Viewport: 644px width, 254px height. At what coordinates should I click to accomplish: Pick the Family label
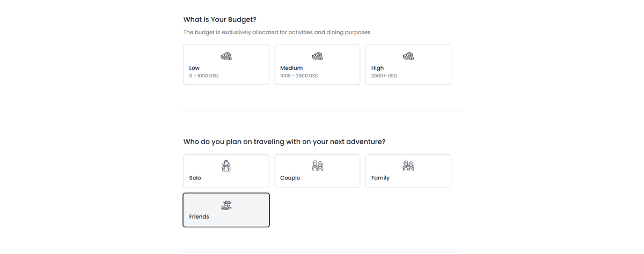tap(380, 178)
